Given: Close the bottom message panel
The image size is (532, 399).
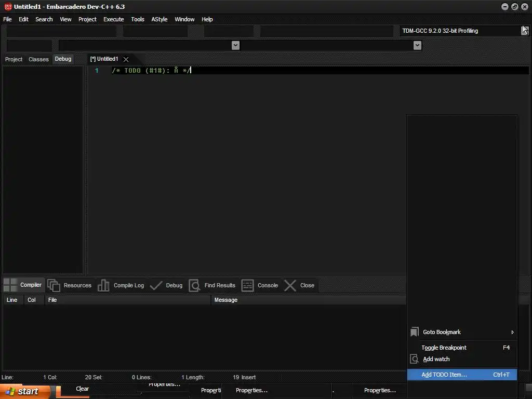Looking at the screenshot, I should [x=299, y=285].
